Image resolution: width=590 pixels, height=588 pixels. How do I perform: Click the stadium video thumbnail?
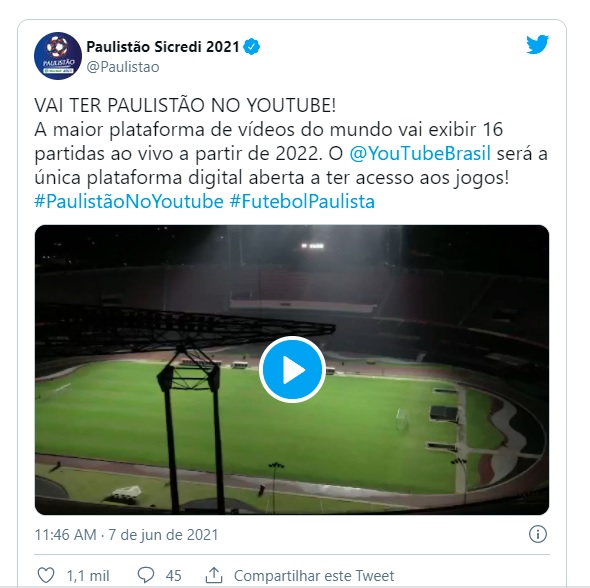pos(292,370)
